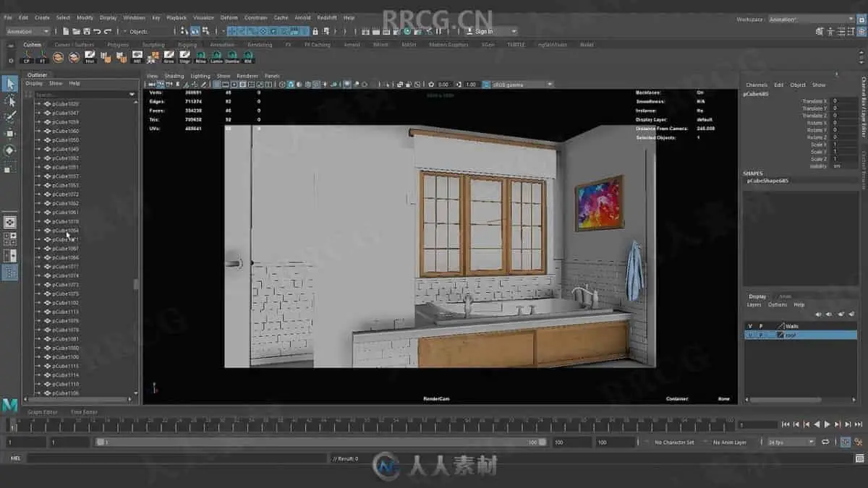
Task: Toggle visibility V of roof layer
Action: pyautogui.click(x=750, y=335)
